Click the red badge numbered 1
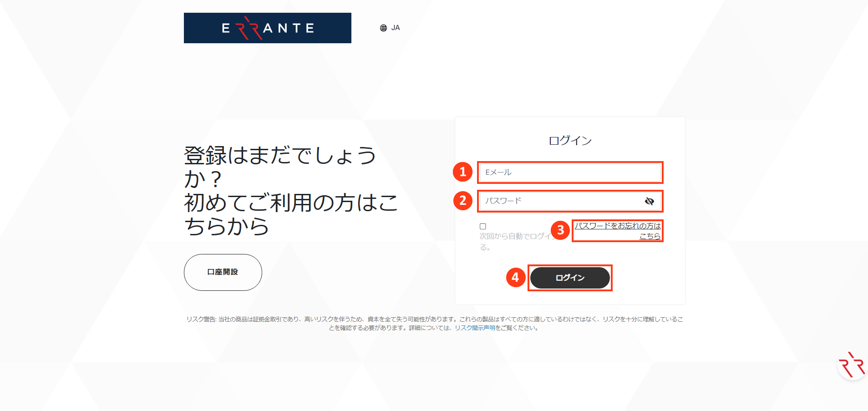The image size is (868, 411). [463, 172]
